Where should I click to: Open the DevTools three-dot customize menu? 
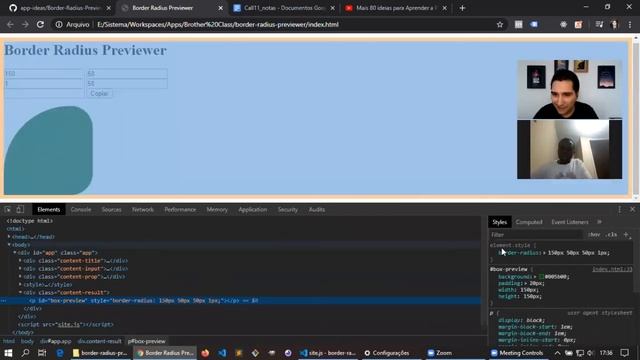click(619, 209)
